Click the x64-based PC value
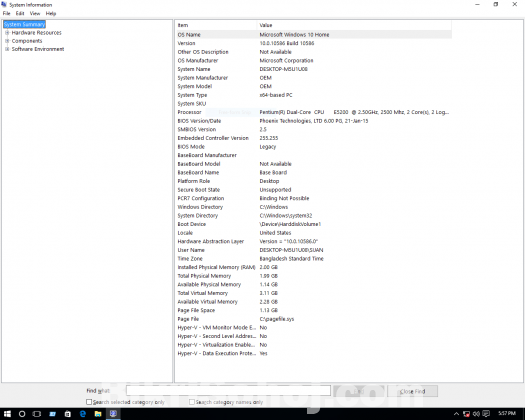Viewport: 525px width, 420px height. [x=276, y=95]
